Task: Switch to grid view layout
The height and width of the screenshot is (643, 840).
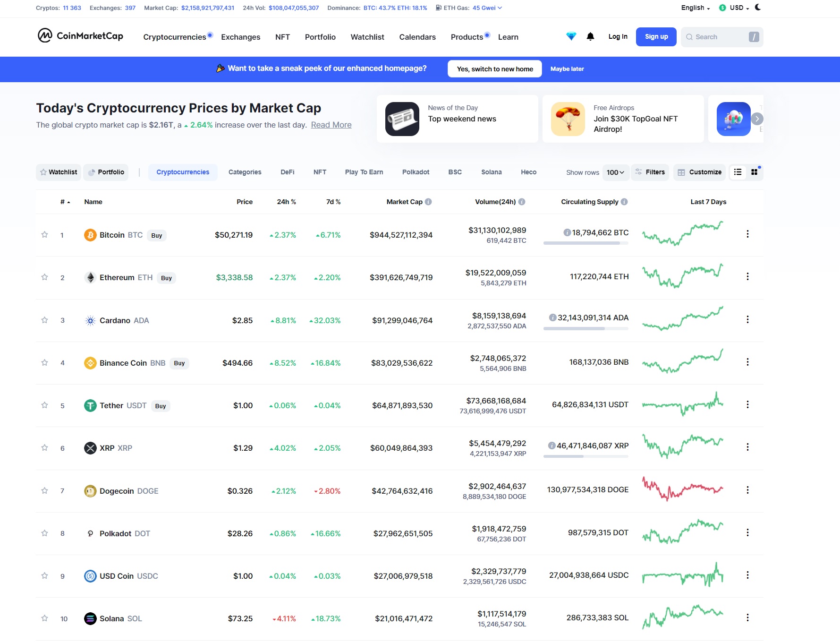Action: pyautogui.click(x=754, y=172)
